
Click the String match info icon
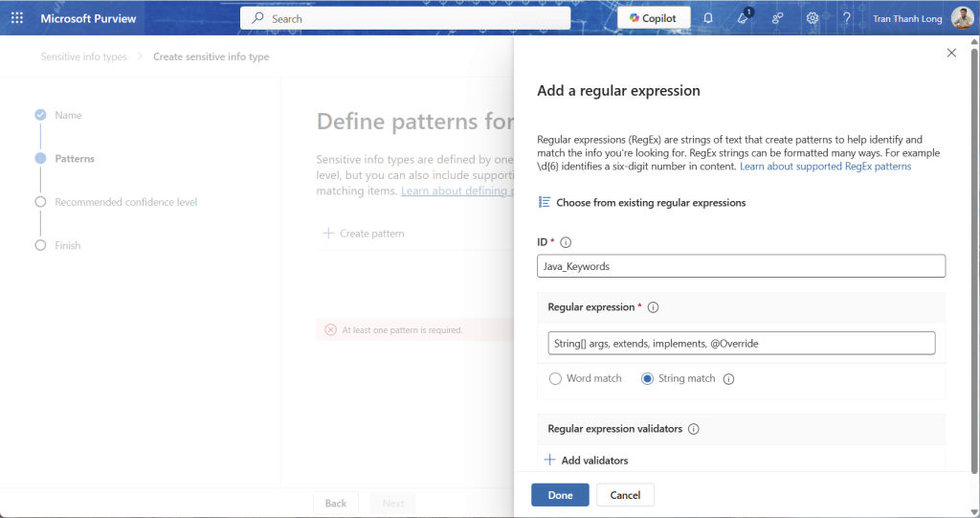pos(728,379)
